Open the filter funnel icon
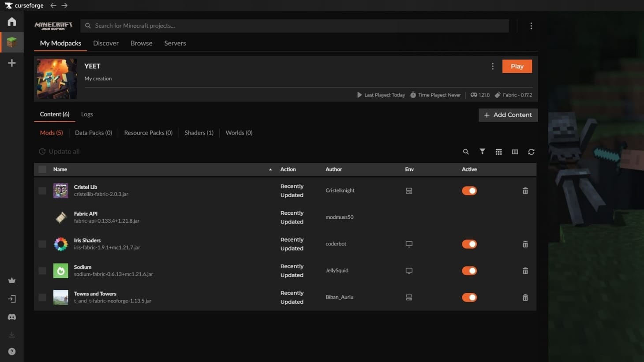Screen dimensions: 644x362 (x=482, y=152)
